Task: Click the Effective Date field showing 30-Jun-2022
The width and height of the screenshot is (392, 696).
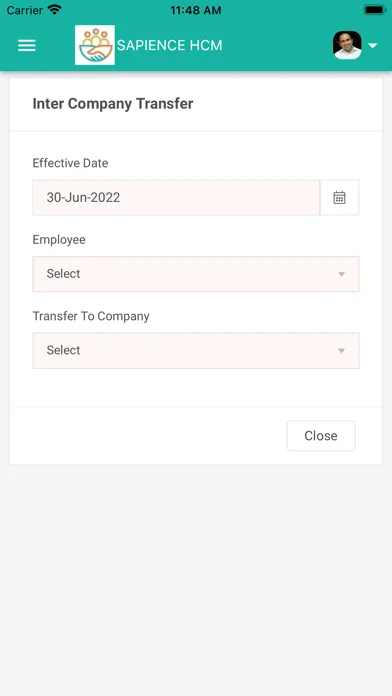Action: coord(176,198)
